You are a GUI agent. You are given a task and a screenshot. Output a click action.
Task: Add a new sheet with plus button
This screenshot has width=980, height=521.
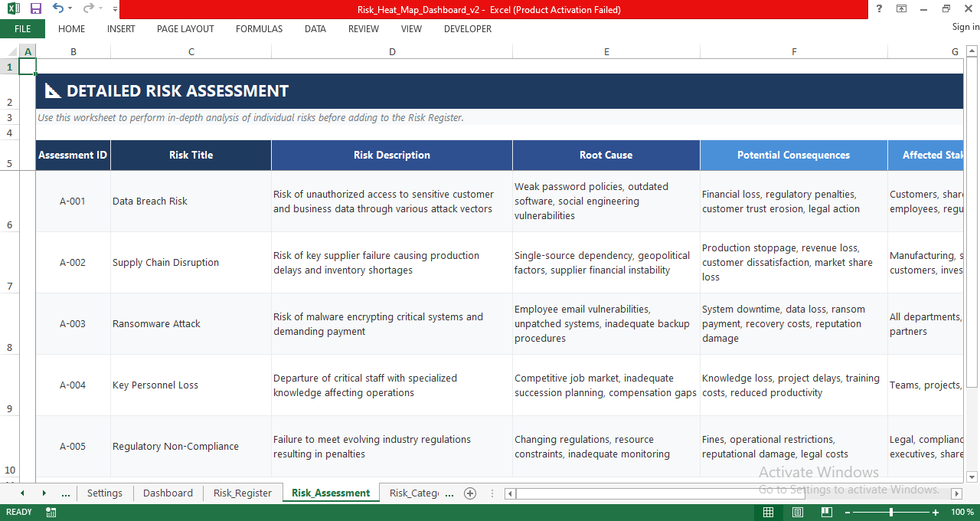[x=470, y=493]
